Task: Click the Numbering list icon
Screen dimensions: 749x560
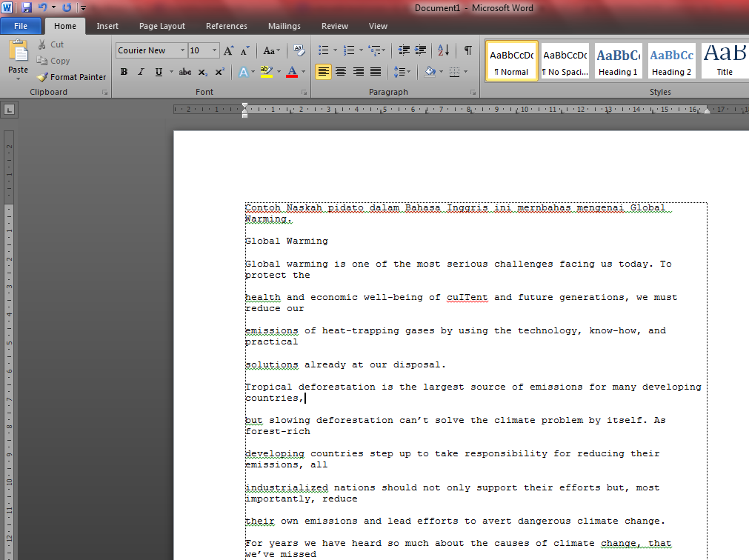Action: (x=349, y=50)
